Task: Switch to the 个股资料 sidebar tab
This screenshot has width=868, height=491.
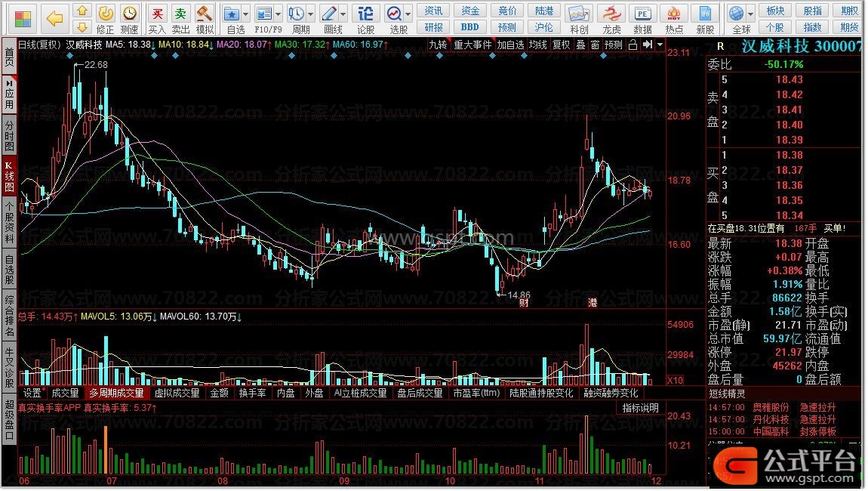Action: (9, 223)
